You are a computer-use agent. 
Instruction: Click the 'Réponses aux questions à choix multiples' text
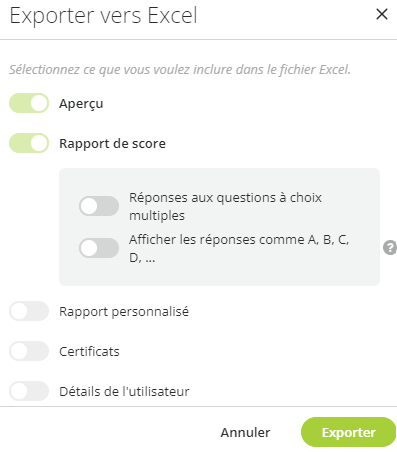[x=225, y=206]
